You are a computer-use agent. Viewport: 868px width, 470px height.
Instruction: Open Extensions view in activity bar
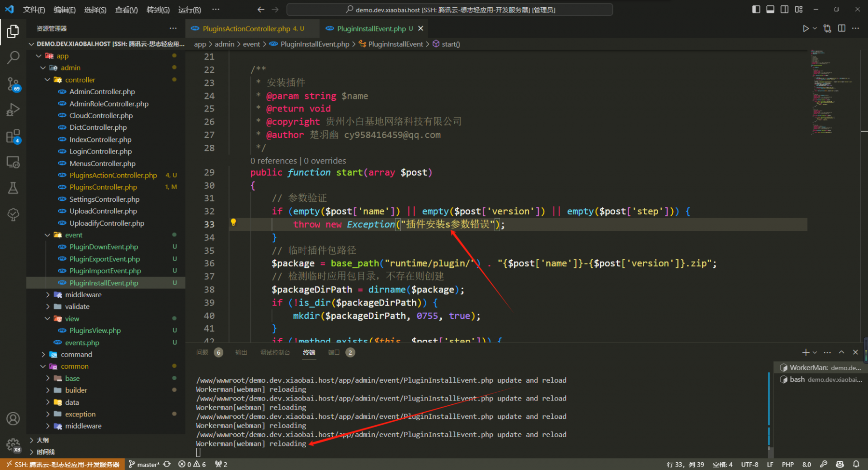13,137
